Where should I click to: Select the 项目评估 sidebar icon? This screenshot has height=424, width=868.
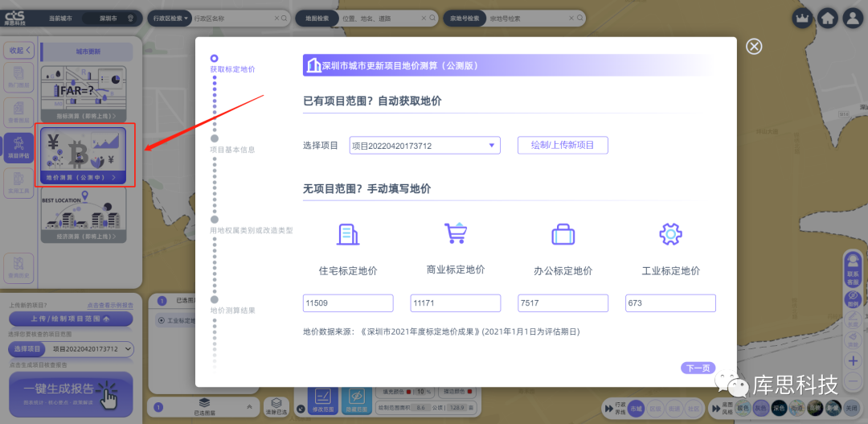(x=18, y=147)
